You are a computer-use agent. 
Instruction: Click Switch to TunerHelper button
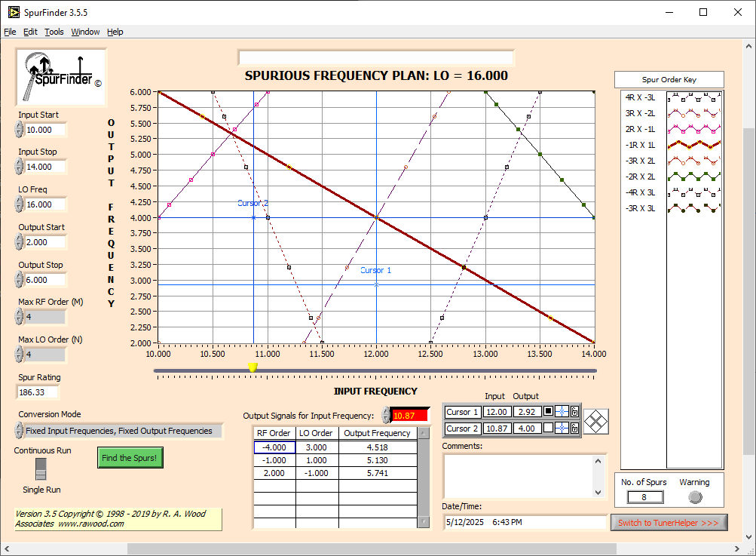click(669, 523)
